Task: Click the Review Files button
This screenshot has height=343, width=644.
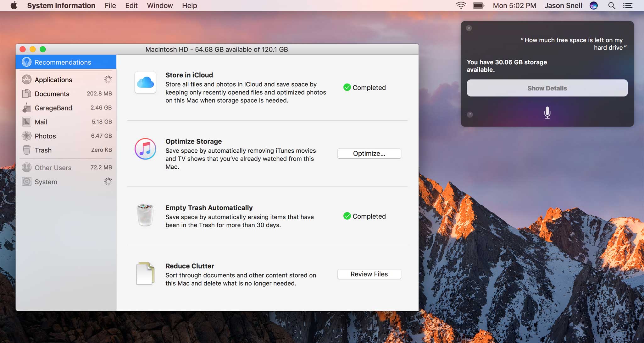Action: click(x=369, y=274)
